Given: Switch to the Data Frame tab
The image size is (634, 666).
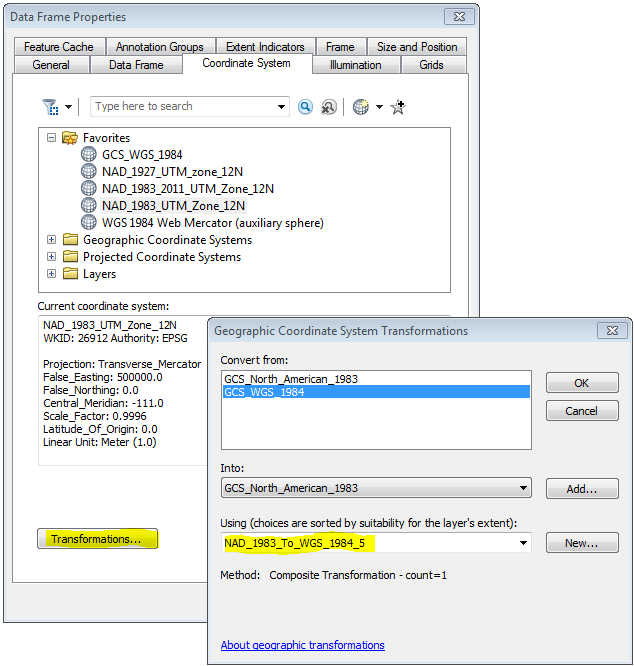Looking at the screenshot, I should (x=135, y=65).
